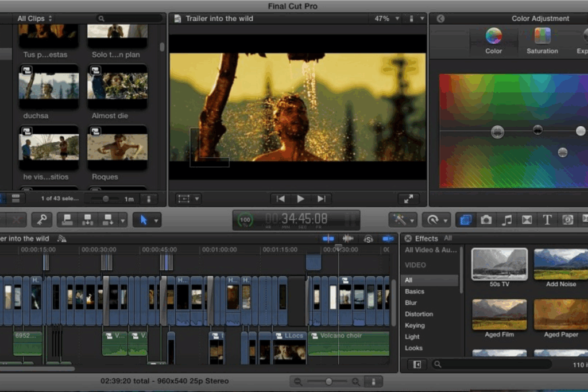Screen dimensions: 588x392
Task: Open the enhancements wand dropdown arrow
Action: pyautogui.click(x=412, y=221)
